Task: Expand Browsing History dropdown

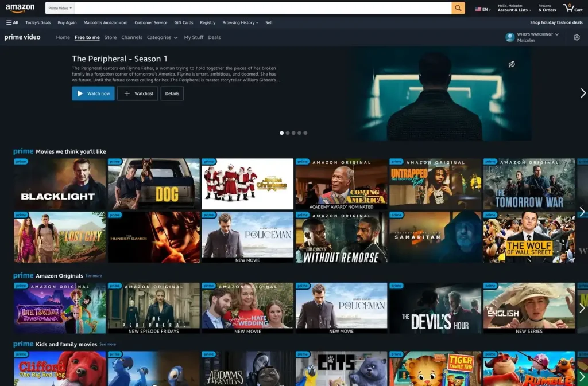Action: [240, 22]
